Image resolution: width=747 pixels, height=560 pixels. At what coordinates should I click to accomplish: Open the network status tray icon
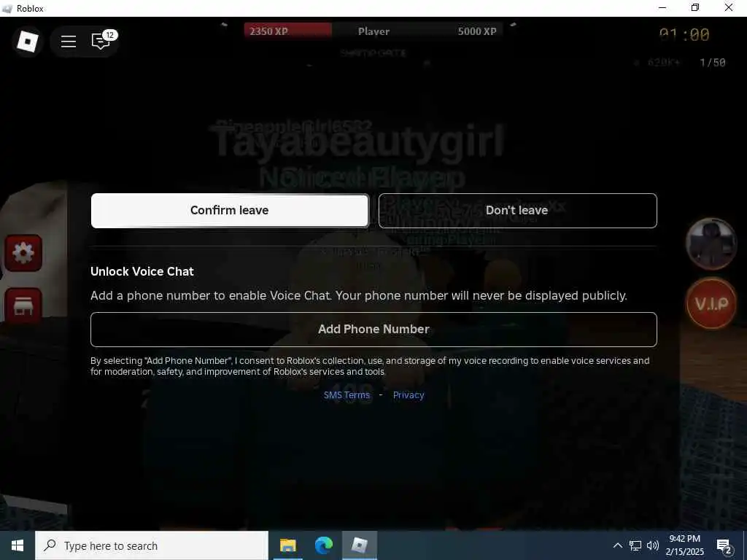point(635,545)
